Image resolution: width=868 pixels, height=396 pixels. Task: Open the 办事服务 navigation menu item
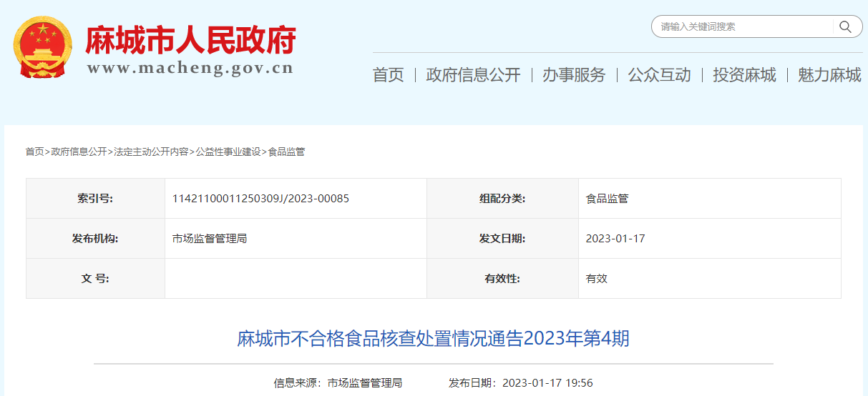(x=574, y=74)
